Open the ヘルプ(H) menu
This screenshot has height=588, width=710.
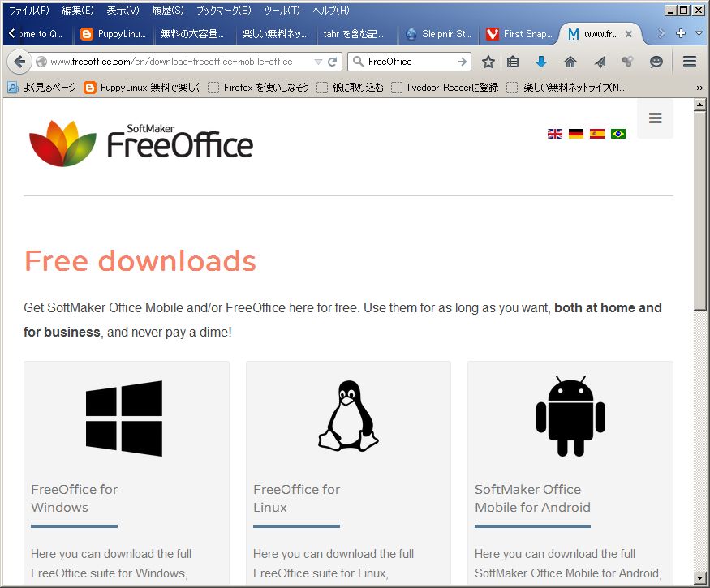(330, 10)
